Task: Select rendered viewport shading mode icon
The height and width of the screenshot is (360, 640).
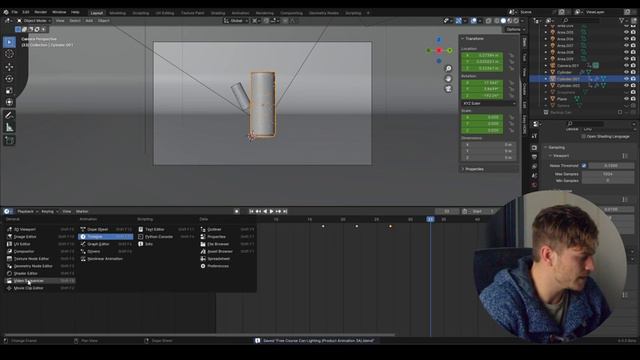Action: 516,20
